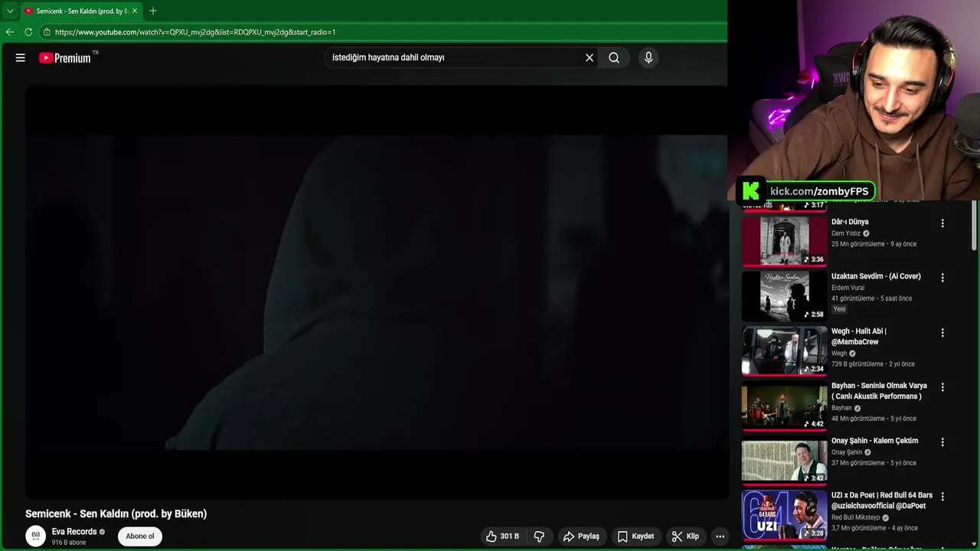Clear the search box with X icon

pos(590,57)
